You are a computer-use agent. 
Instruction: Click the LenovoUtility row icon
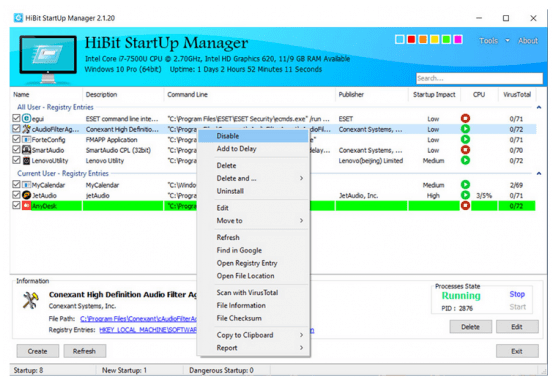26,161
